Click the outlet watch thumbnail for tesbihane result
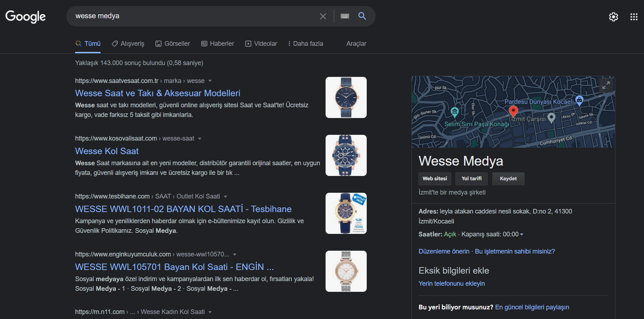Viewport: 644px width, 319px height. tap(346, 213)
